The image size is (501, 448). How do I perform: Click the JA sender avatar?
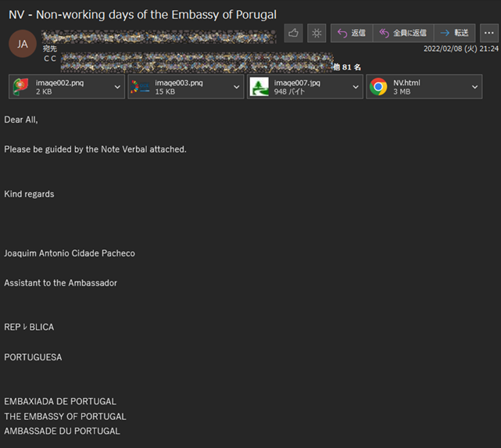[22, 44]
